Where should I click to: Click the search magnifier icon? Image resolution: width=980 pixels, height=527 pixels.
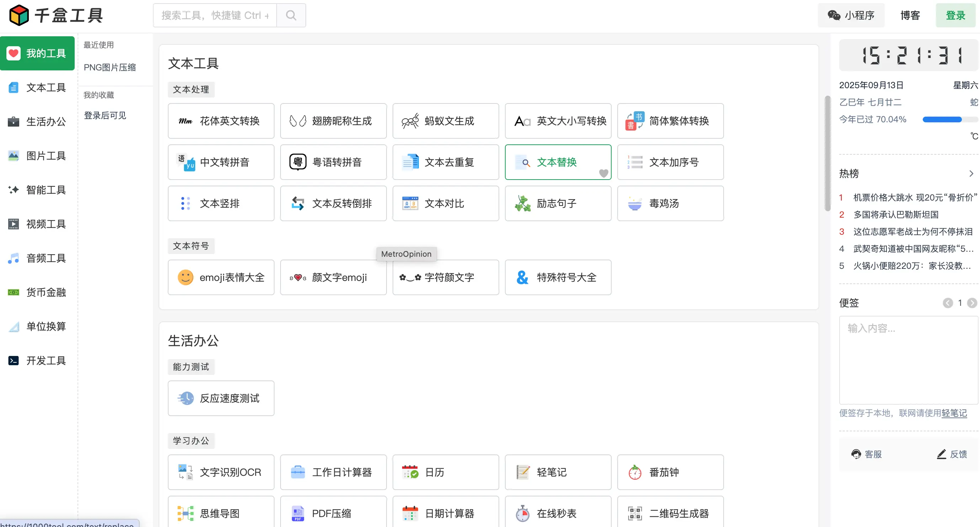(x=291, y=15)
